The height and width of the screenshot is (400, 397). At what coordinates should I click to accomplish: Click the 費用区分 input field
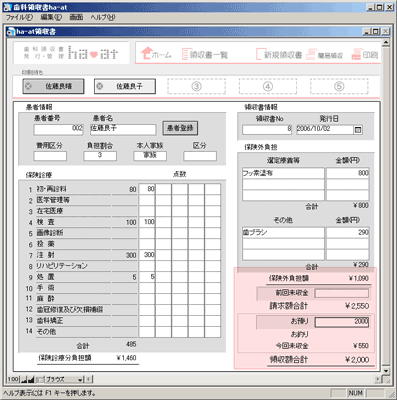click(50, 156)
